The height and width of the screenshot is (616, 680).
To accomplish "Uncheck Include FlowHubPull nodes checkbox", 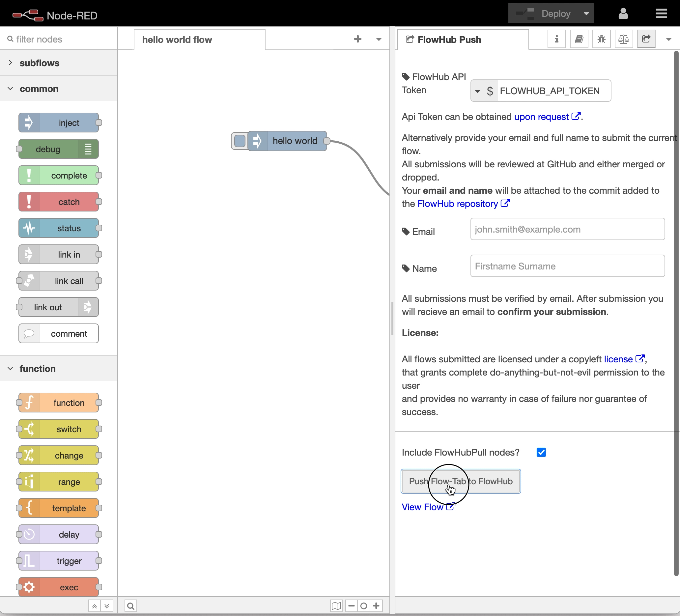I will pos(541,452).
